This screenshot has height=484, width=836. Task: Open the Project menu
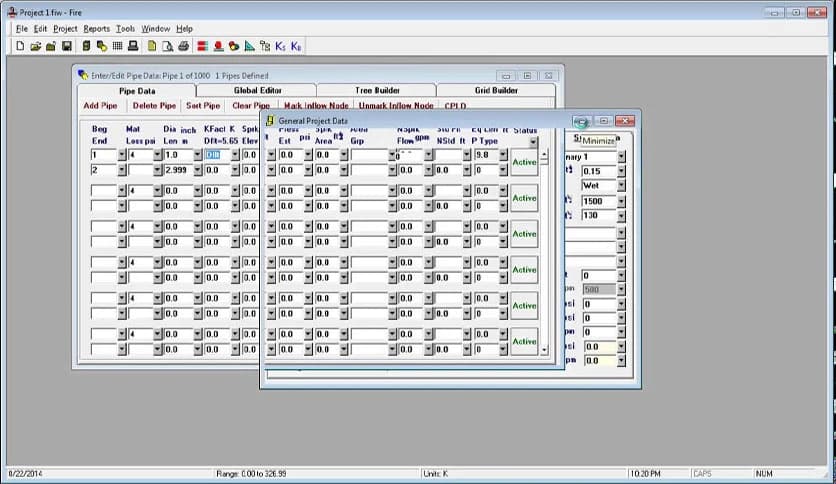point(65,29)
